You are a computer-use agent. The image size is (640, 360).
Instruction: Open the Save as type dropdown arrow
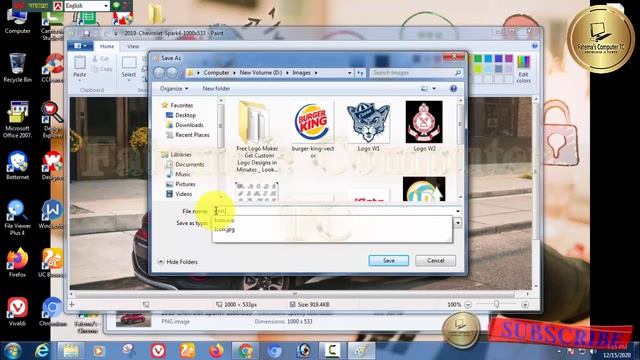point(458,223)
